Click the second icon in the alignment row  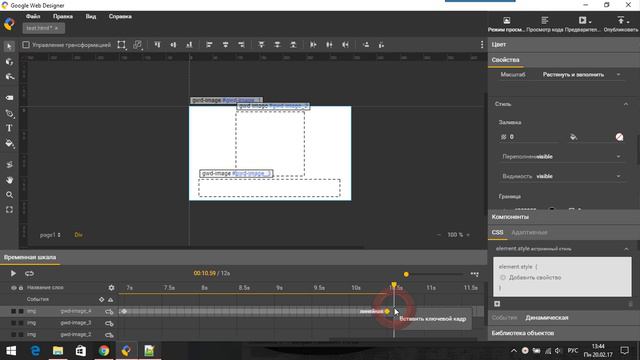(x=173, y=44)
